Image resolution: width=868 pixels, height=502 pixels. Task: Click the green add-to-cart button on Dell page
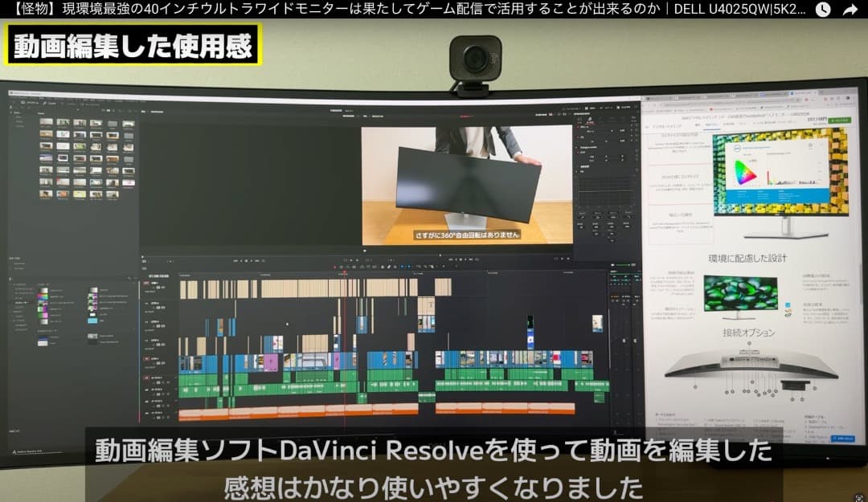click(x=838, y=120)
